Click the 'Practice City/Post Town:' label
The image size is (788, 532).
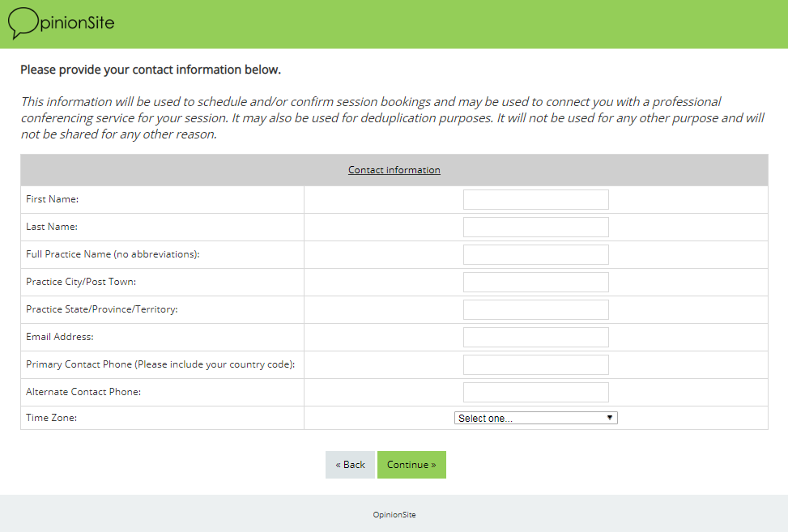pos(81,282)
